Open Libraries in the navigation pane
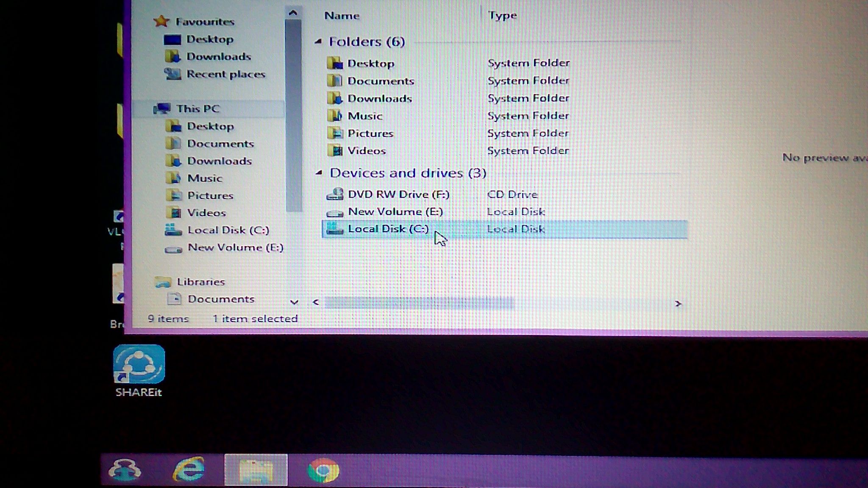Screen dimensions: 868x488 [x=200, y=282]
